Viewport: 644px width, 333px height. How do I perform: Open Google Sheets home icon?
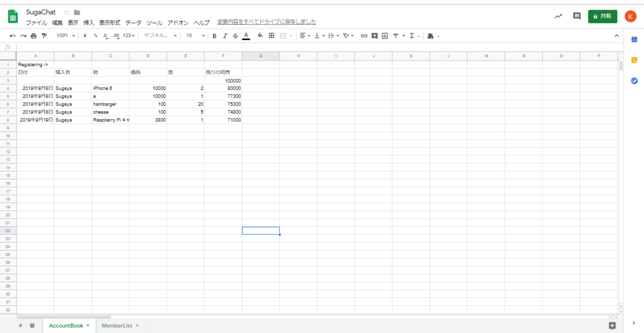click(x=13, y=17)
